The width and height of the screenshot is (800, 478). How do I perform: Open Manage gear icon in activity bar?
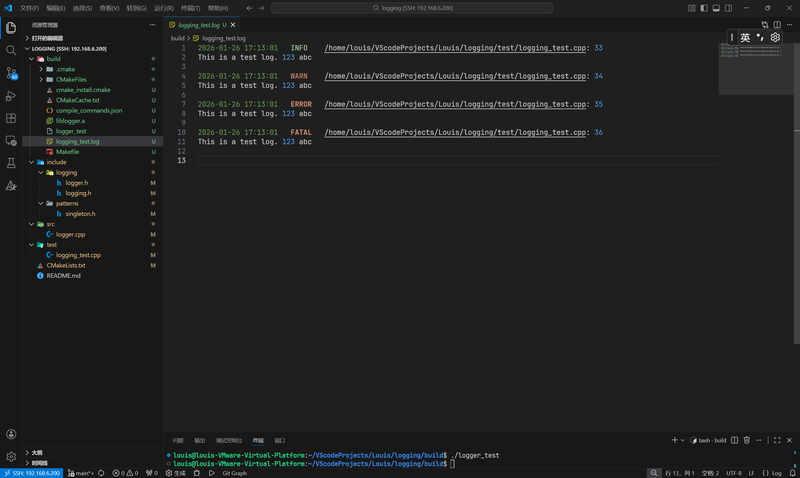[x=11, y=456]
